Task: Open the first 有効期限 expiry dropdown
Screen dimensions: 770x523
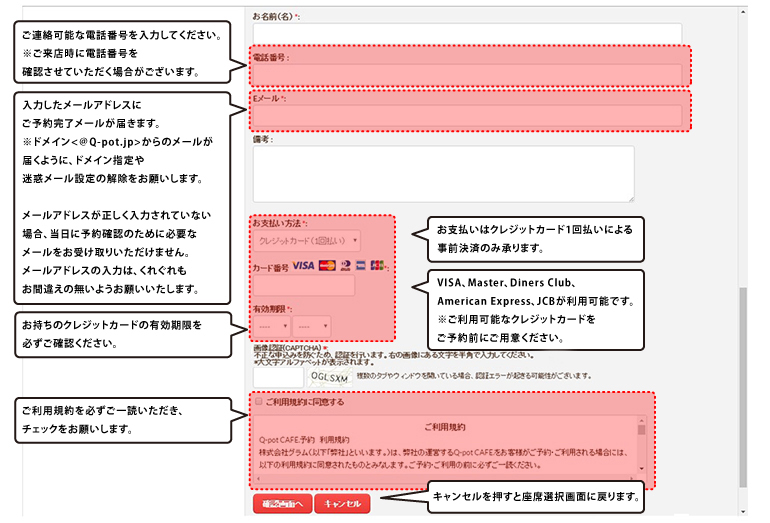Action: [272, 326]
